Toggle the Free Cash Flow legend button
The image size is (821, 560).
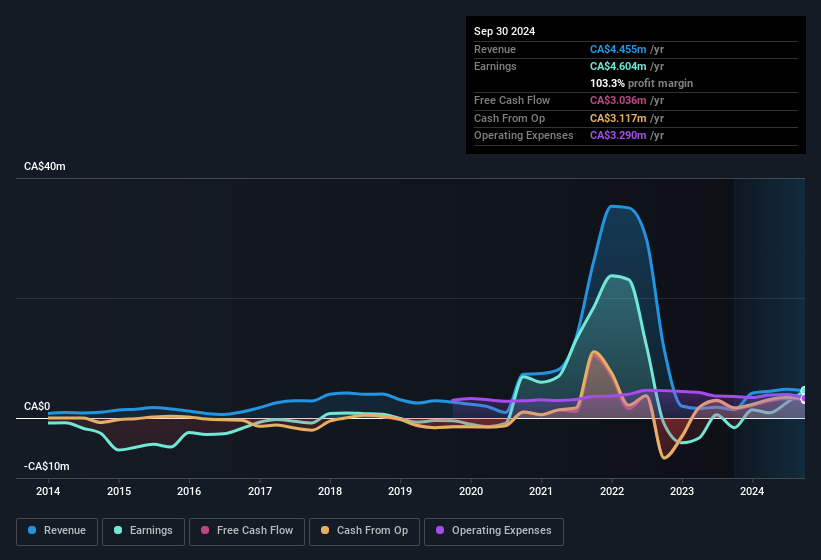[x=247, y=531]
